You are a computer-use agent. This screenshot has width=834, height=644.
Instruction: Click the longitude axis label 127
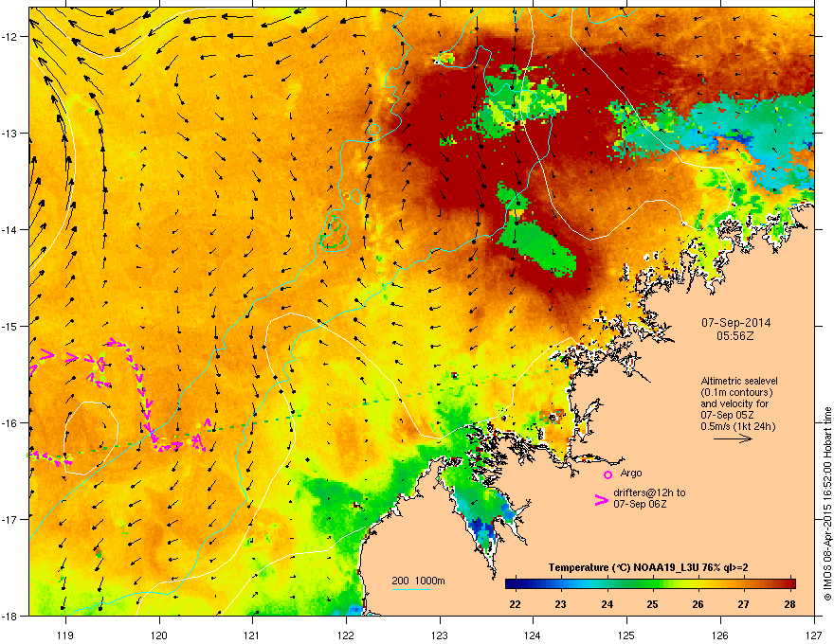point(814,635)
